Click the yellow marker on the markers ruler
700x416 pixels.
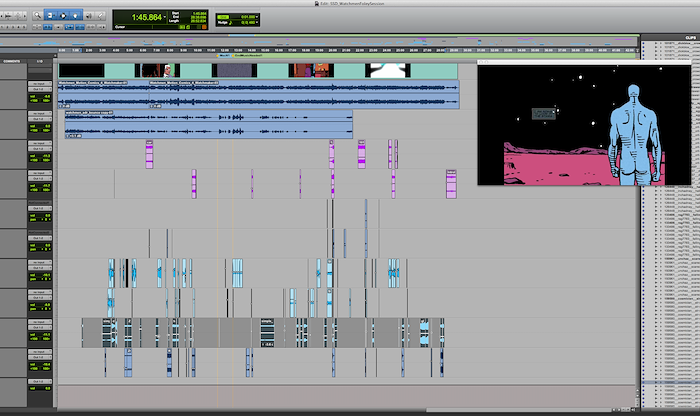[217, 55]
